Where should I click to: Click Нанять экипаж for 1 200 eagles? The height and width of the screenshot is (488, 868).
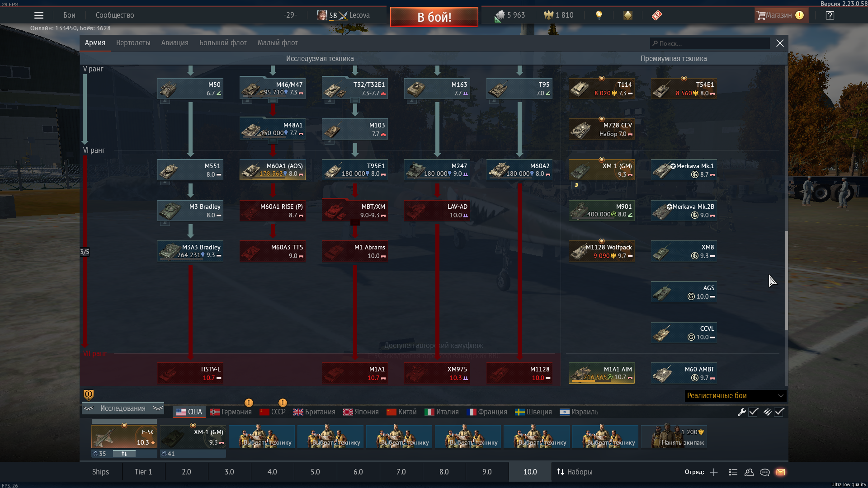674,437
